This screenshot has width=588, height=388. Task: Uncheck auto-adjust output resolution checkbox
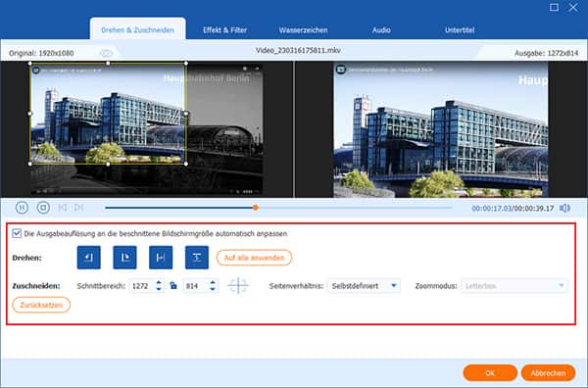pyautogui.click(x=17, y=233)
